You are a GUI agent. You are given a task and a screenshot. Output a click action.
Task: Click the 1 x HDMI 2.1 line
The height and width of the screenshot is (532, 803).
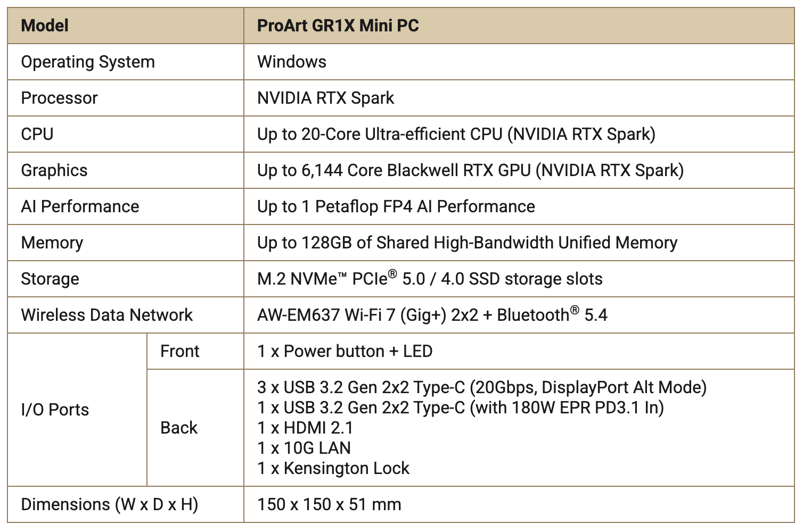(x=305, y=428)
